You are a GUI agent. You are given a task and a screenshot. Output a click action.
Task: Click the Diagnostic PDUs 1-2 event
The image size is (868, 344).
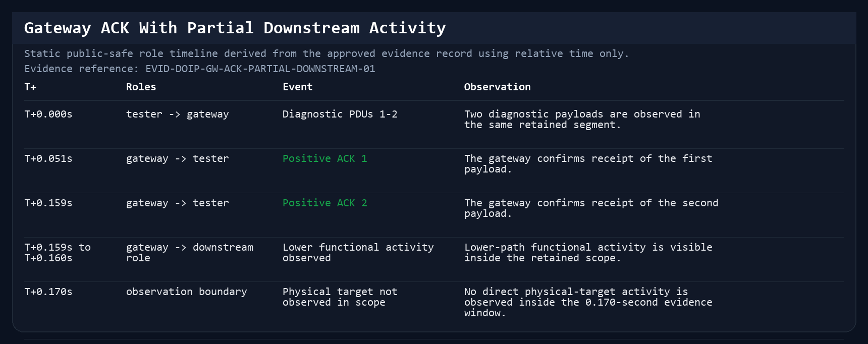[340, 114]
